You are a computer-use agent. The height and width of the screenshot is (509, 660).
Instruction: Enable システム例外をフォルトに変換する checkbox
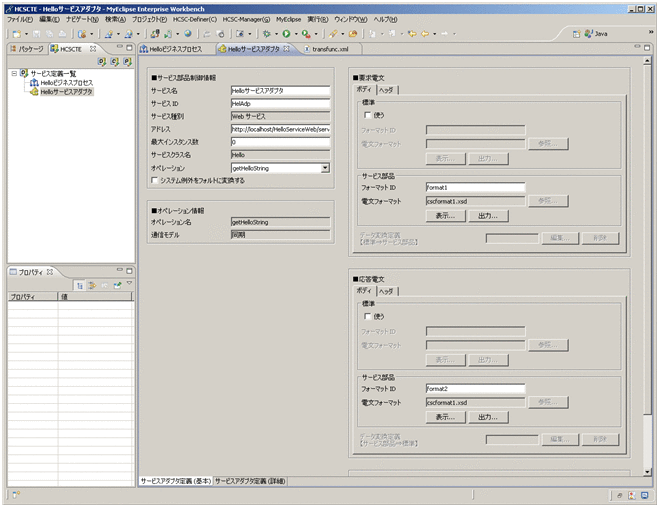tap(154, 181)
